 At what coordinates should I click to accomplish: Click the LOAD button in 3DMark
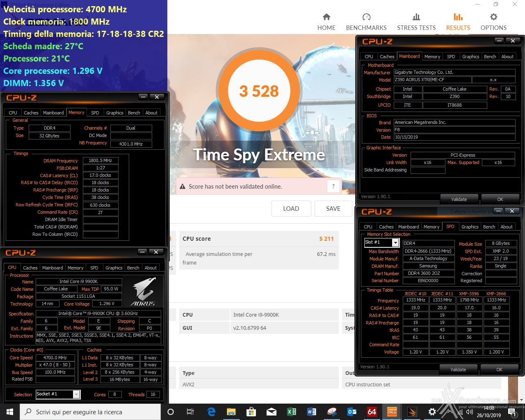[x=291, y=208]
